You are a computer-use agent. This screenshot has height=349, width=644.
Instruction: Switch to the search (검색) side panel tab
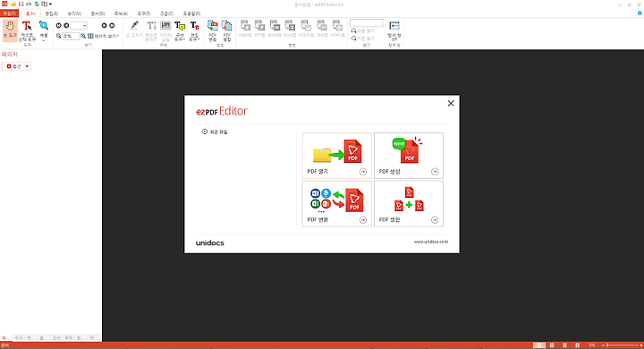(56, 338)
